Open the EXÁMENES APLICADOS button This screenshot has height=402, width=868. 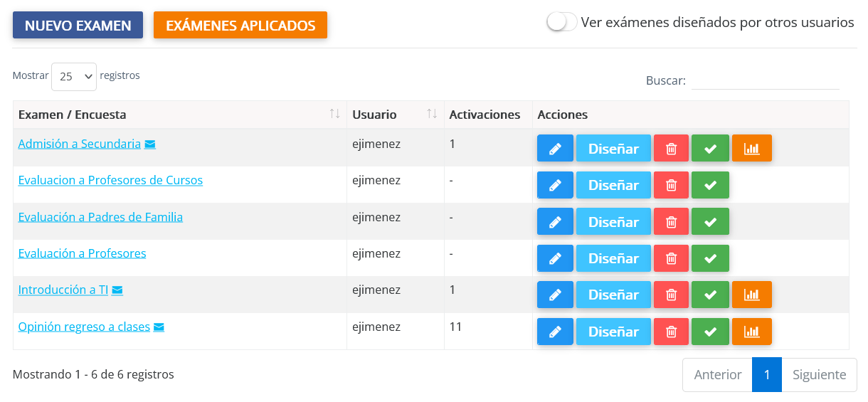click(x=240, y=26)
